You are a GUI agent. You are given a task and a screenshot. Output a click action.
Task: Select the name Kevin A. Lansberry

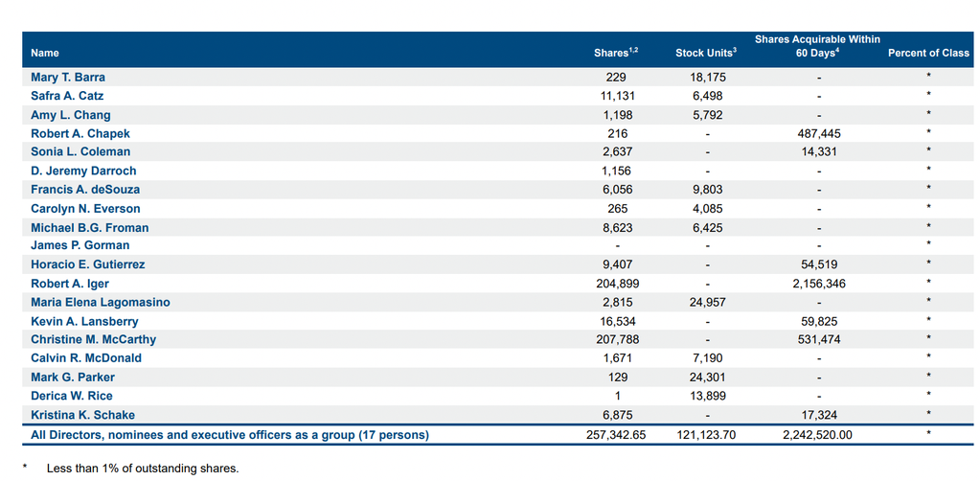(84, 321)
